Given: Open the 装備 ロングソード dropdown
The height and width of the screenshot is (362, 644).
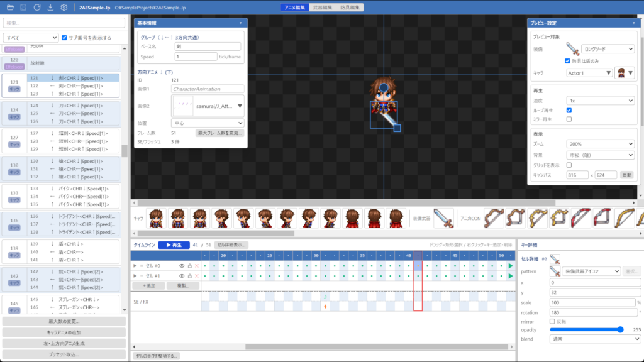Looking at the screenshot, I should click(608, 49).
